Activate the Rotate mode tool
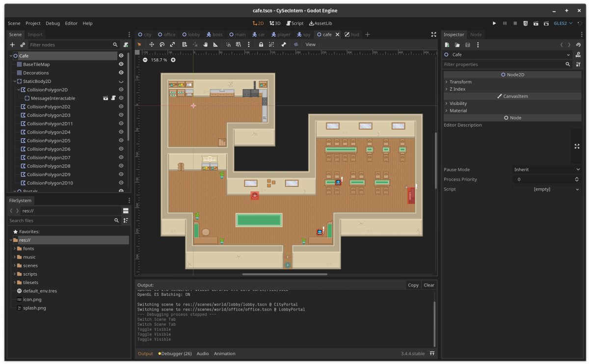The width and height of the screenshot is (589, 364). 162,45
